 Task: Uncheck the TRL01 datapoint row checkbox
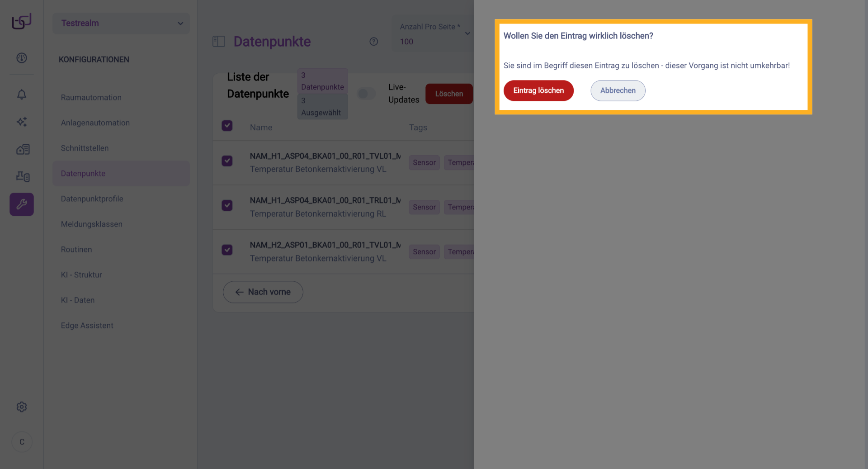[227, 205]
